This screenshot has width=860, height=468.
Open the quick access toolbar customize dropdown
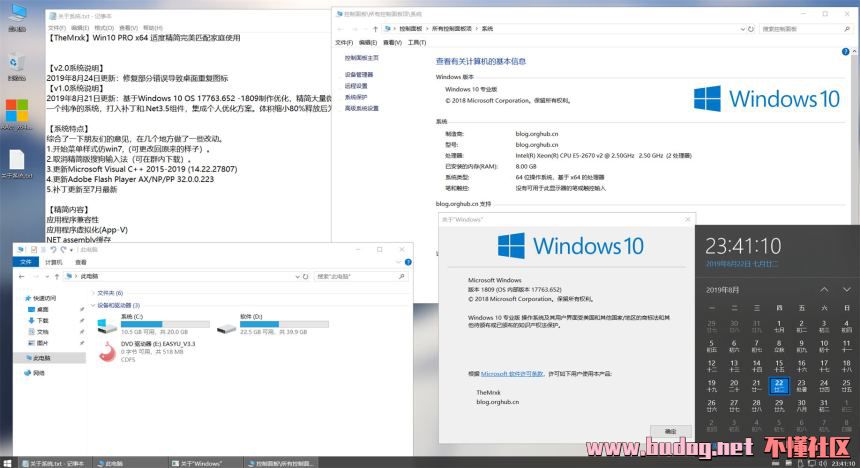tap(71, 250)
